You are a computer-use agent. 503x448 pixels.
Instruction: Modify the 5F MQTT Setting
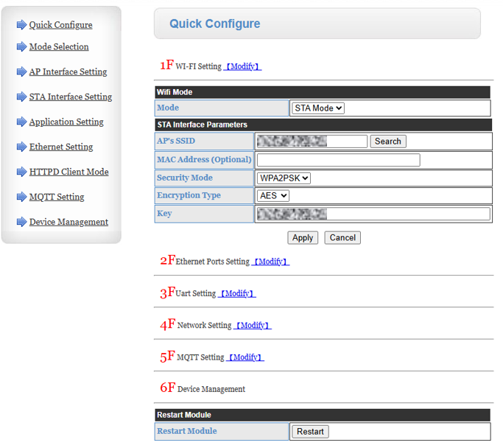click(x=245, y=357)
